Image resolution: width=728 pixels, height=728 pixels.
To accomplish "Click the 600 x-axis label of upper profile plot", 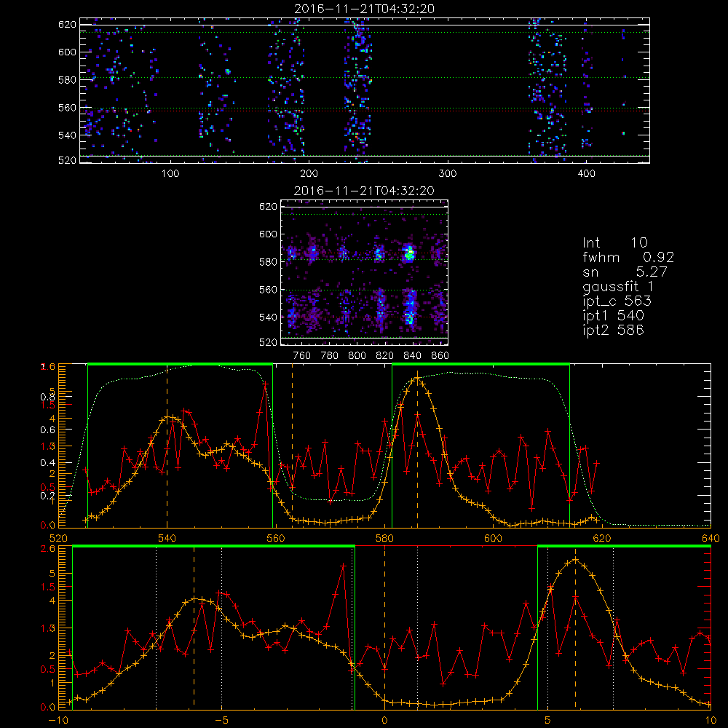I will (493, 538).
